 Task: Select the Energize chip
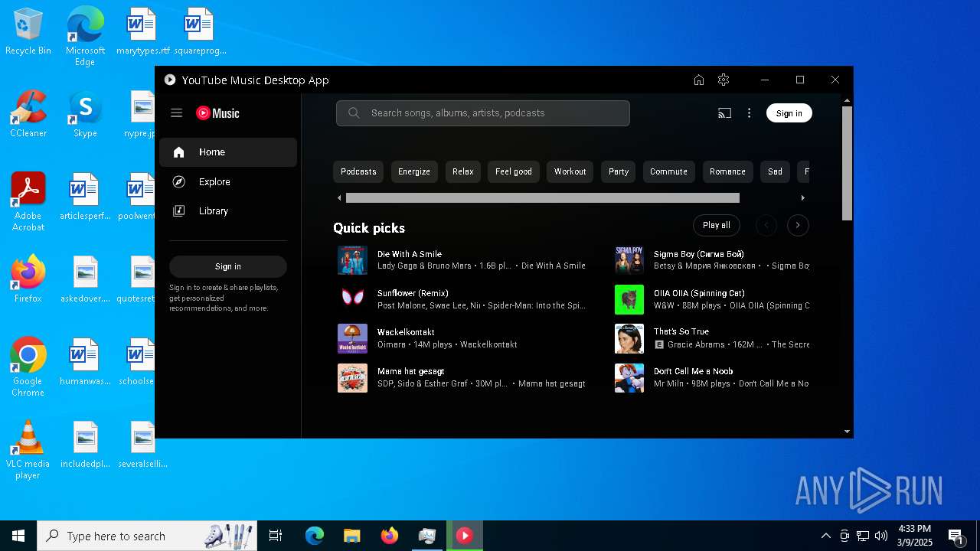pos(414,171)
